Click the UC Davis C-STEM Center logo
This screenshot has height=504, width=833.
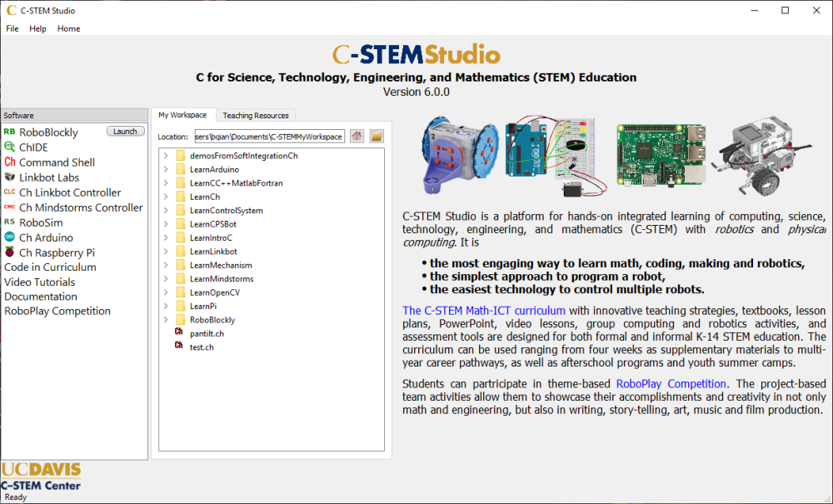click(x=41, y=477)
